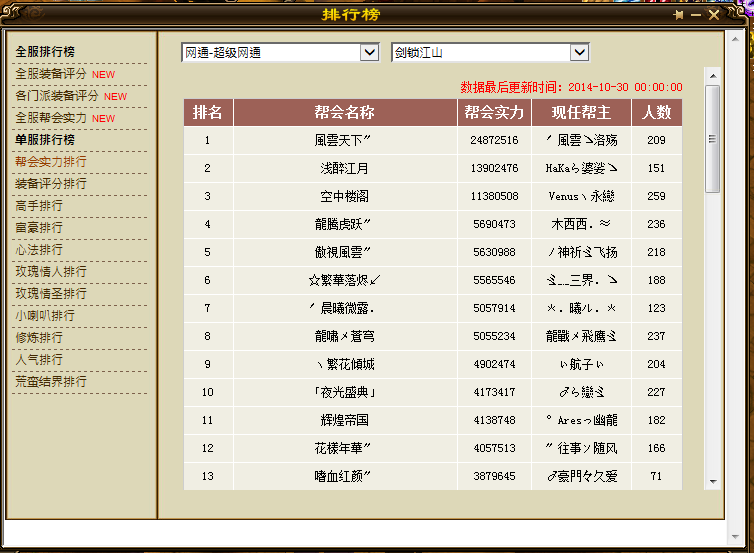Click the scroll up arrow of the table
Viewport: 754px width, 553px height.
tap(712, 76)
